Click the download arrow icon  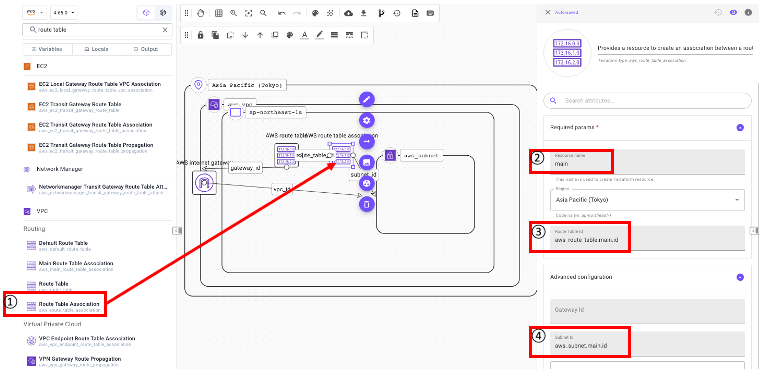coord(363,14)
